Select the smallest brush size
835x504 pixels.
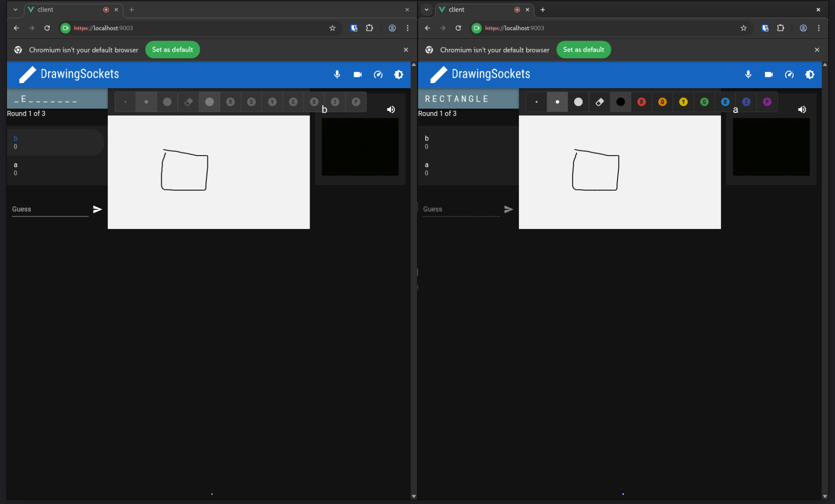[x=536, y=102]
